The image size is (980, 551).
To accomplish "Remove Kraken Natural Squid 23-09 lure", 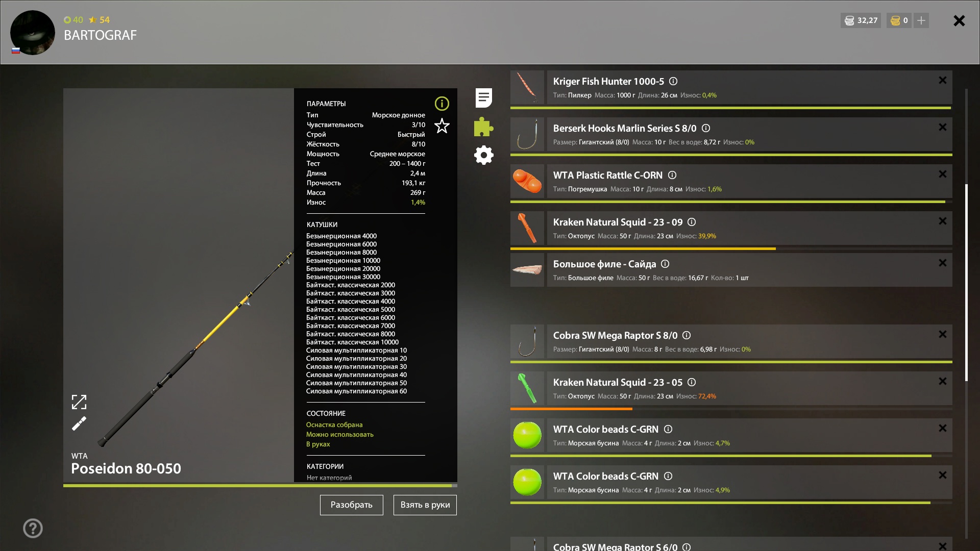I will 943,221.
